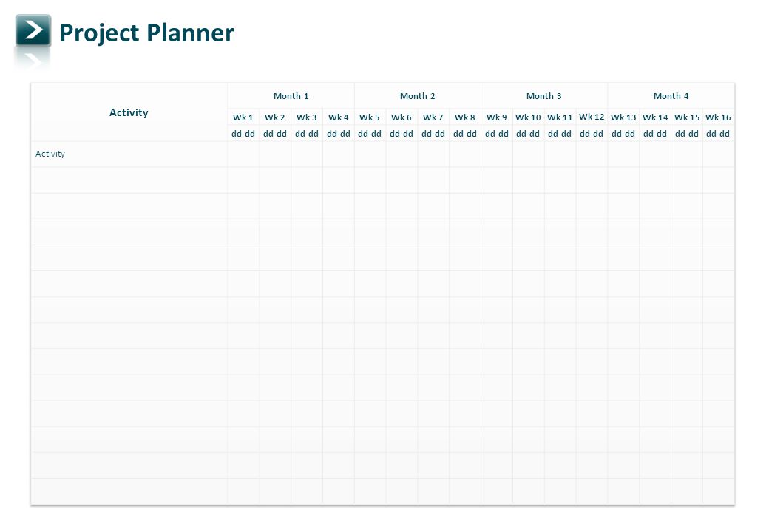Select the Month 4 header cell

(x=671, y=96)
